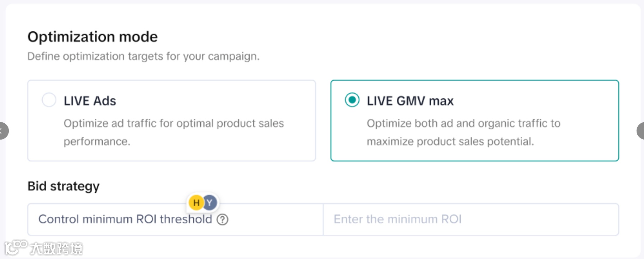Click the Optimization mode heading
Screen dimensions: 644x259
click(x=92, y=37)
